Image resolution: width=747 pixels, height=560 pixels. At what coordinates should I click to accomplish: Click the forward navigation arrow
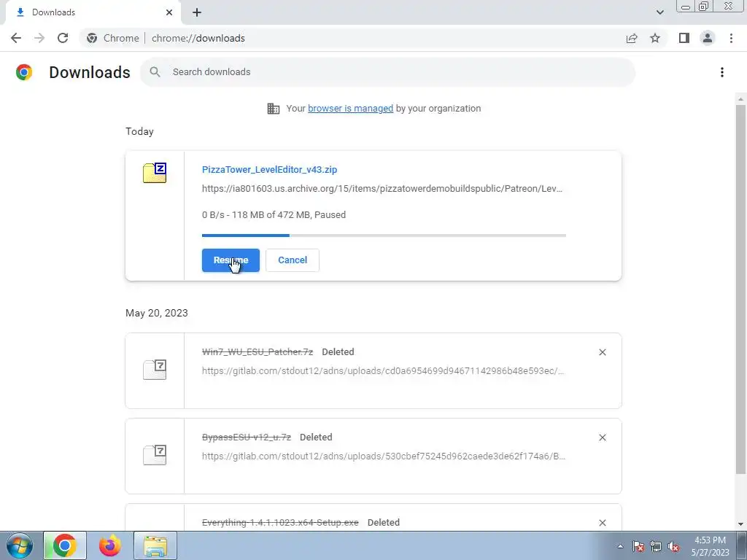[x=39, y=38]
